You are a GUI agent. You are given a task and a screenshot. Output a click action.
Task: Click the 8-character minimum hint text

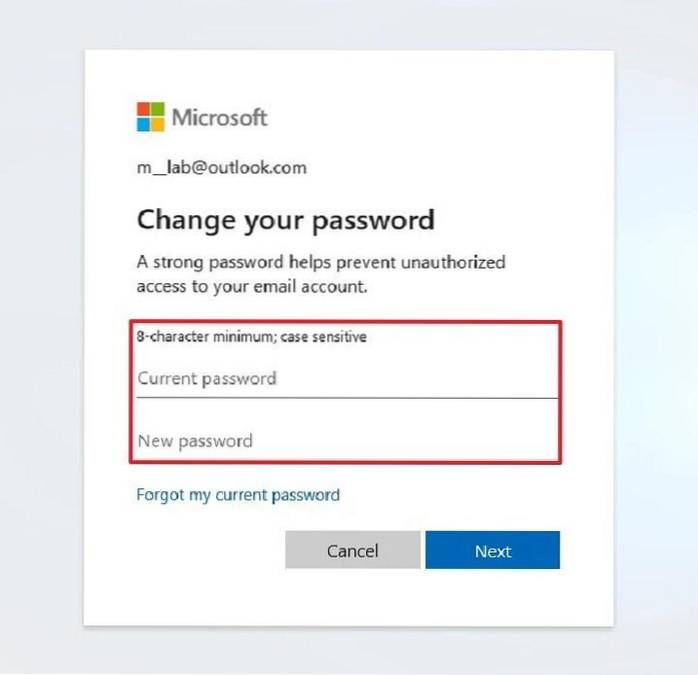coord(251,337)
